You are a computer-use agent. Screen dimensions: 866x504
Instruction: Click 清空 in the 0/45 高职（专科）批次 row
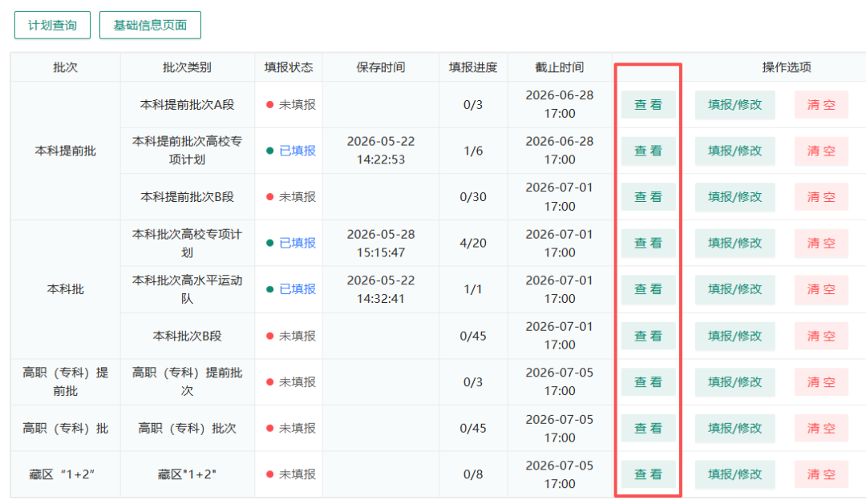coord(821,428)
